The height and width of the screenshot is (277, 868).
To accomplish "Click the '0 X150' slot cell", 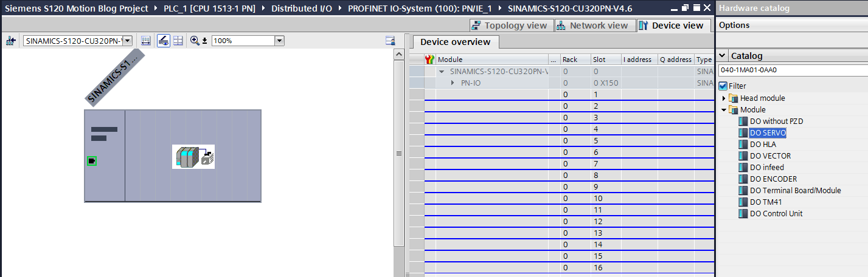I will point(605,83).
